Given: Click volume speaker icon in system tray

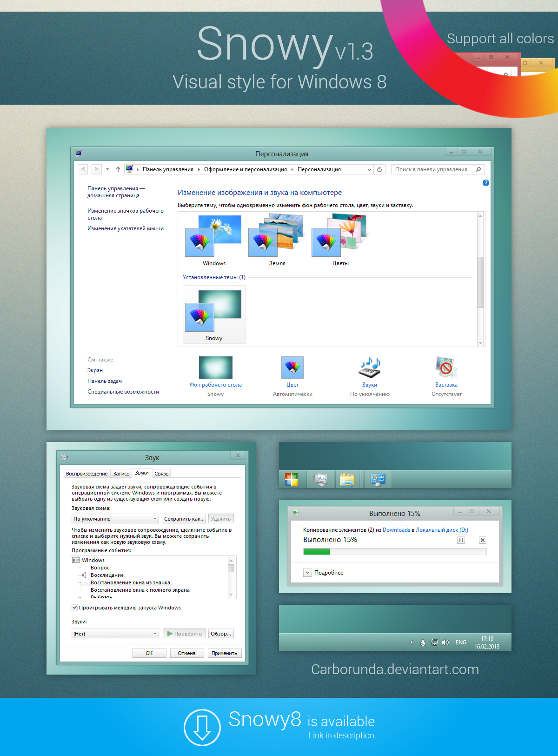Looking at the screenshot, I should coord(445,642).
